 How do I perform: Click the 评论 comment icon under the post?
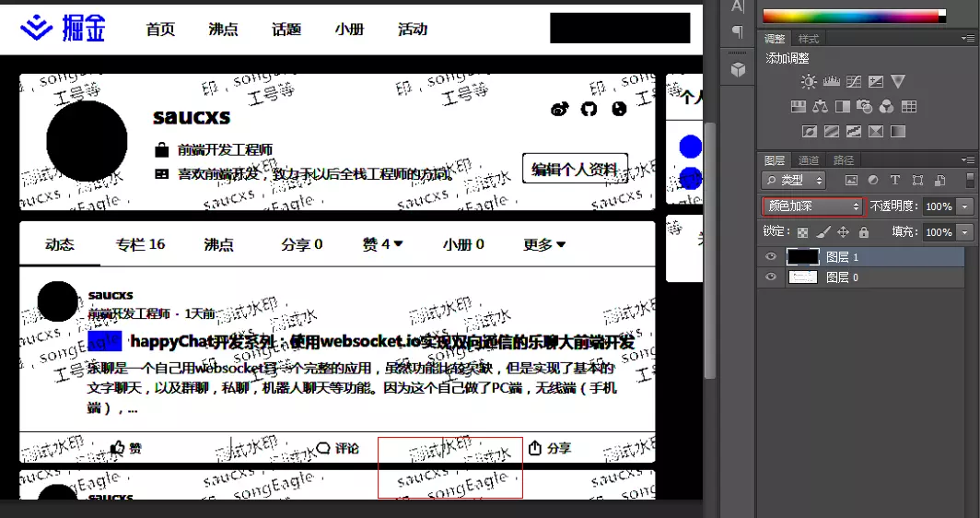pyautogui.click(x=323, y=448)
